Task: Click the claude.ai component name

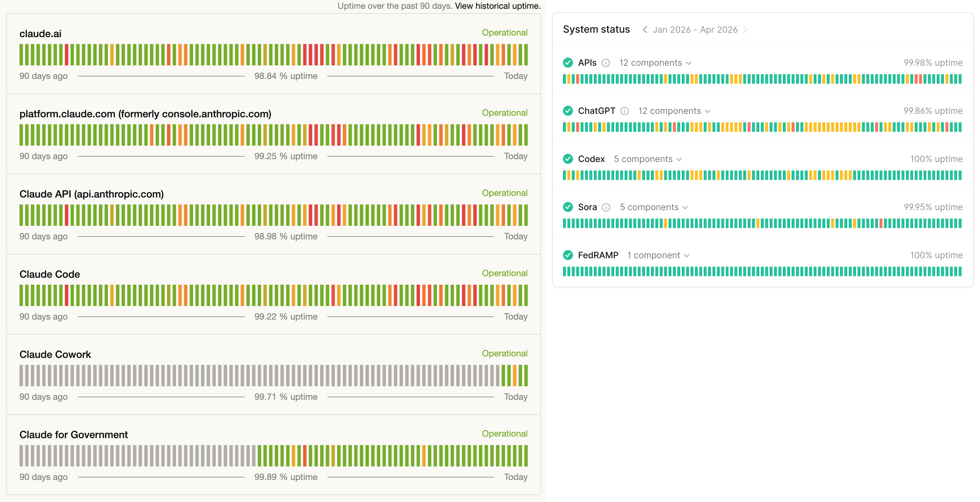Action: point(40,33)
